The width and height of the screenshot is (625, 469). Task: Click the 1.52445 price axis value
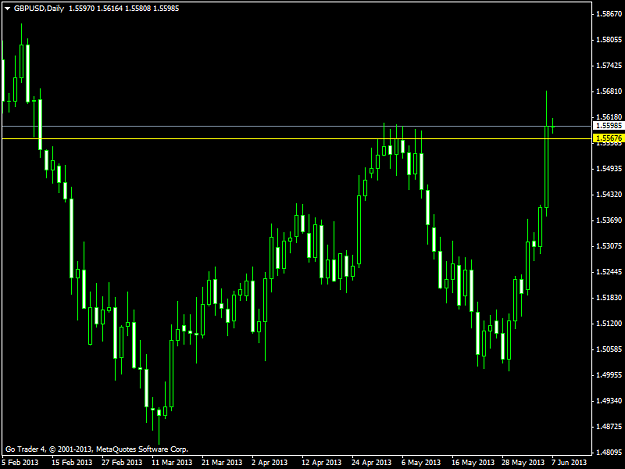609,272
